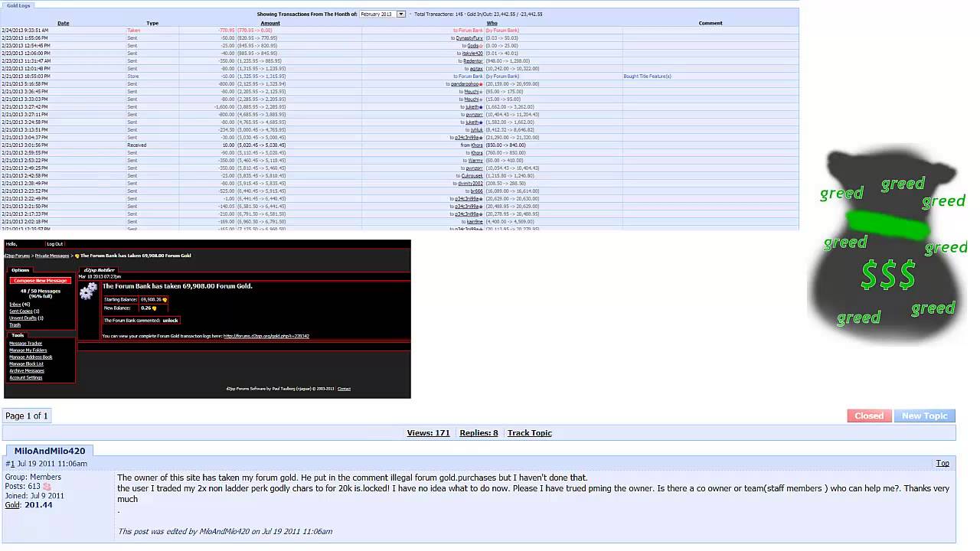Open MiloAndMilo420's profile name
This screenshot has width=980, height=551.
50,451
